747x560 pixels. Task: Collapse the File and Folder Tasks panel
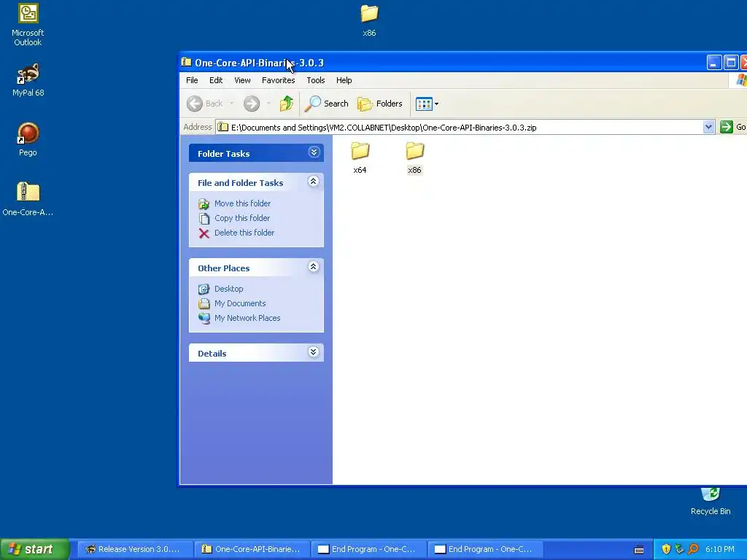click(314, 182)
